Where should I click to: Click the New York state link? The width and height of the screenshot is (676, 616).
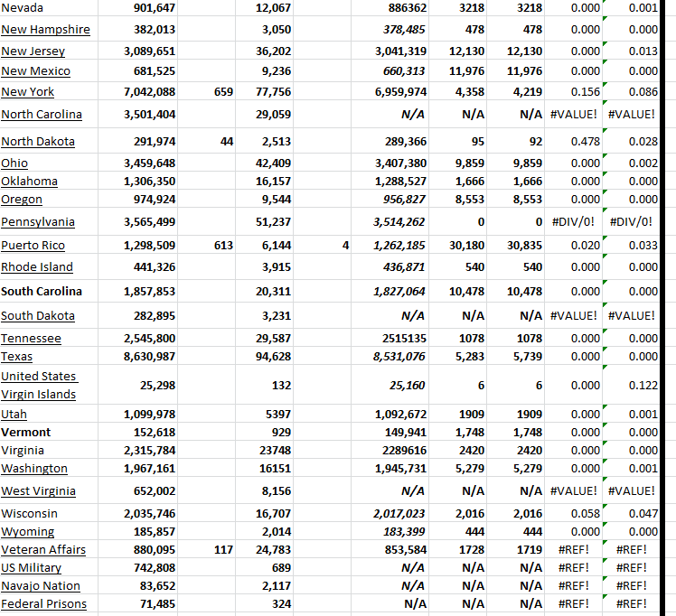click(x=28, y=92)
